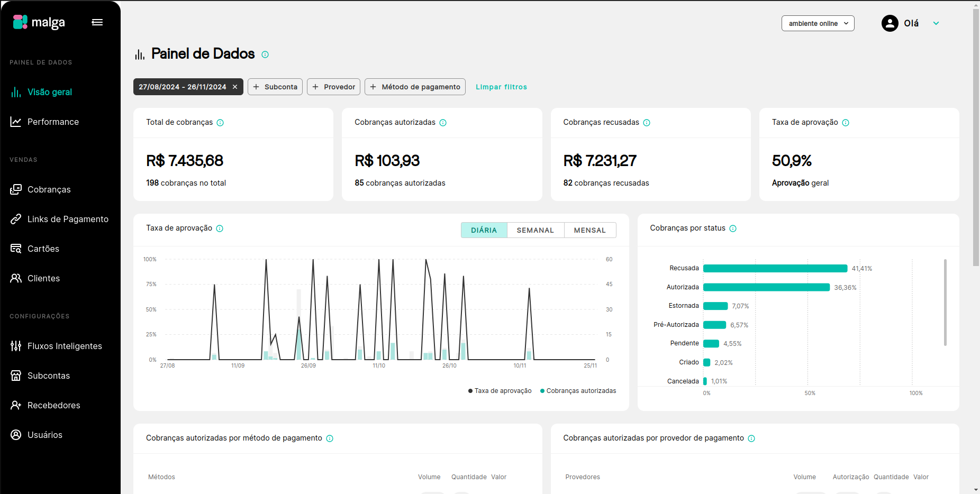This screenshot has height=494, width=980.
Task: Click info icon next to Painel de Dados
Action: 265,54
